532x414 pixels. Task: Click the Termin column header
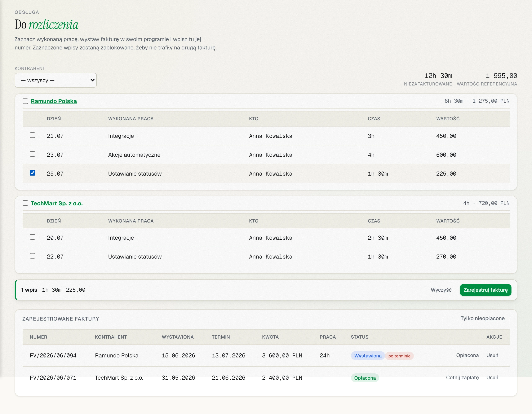click(x=221, y=337)
